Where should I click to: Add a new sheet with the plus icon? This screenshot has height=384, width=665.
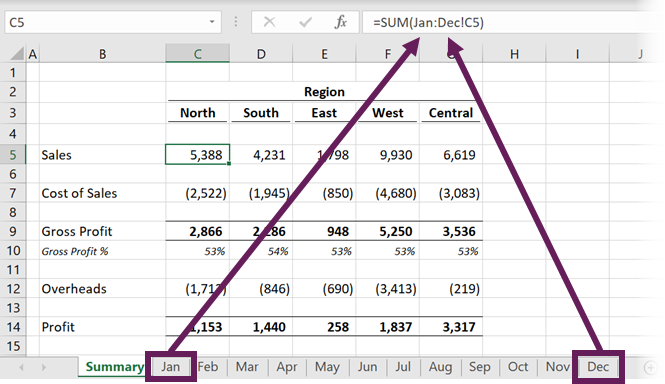click(651, 367)
